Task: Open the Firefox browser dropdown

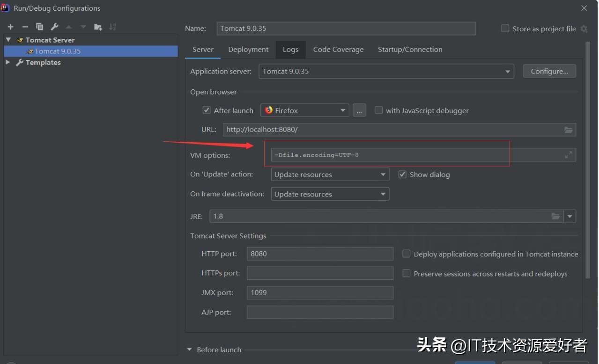Action: 305,110
